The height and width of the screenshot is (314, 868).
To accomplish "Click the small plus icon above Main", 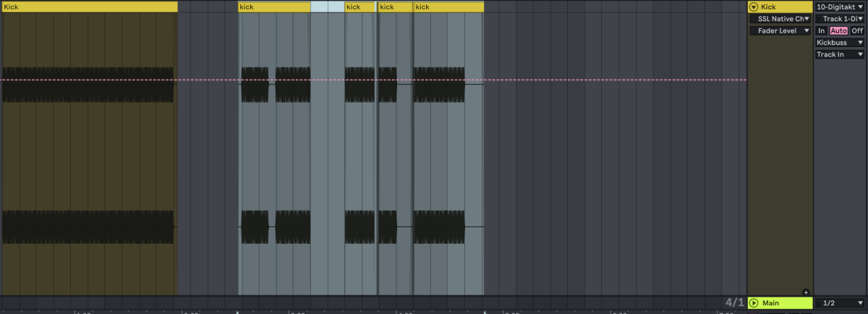I will coord(806,292).
